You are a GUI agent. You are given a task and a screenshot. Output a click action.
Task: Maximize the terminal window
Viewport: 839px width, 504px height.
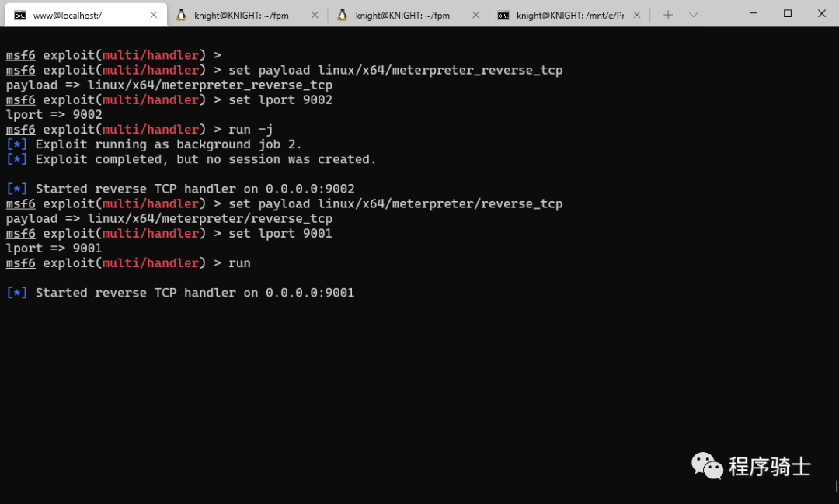[x=788, y=13]
